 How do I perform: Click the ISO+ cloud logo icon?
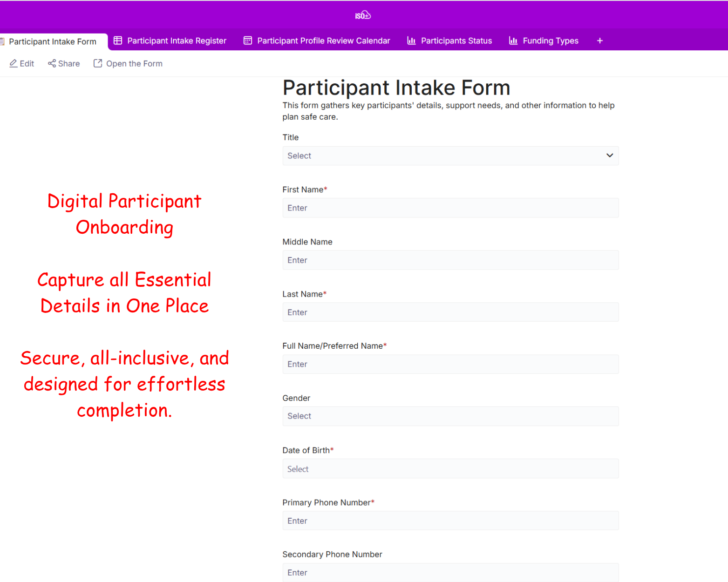(x=363, y=15)
